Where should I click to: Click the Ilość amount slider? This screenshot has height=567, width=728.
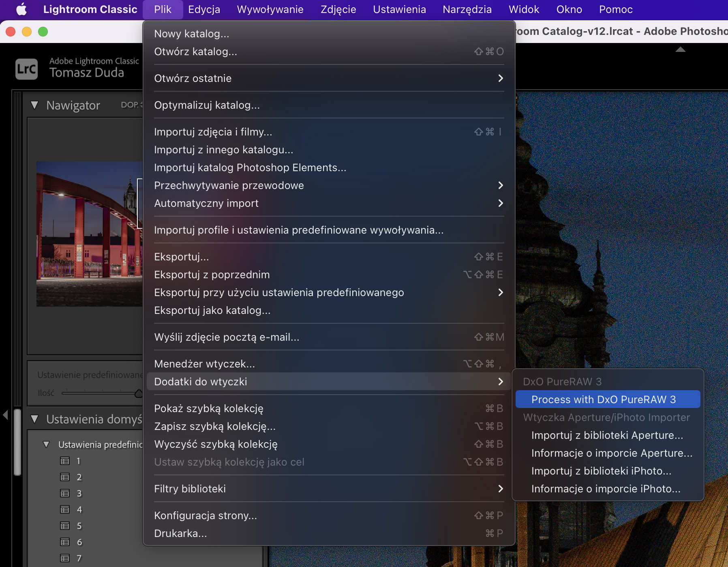[102, 393]
